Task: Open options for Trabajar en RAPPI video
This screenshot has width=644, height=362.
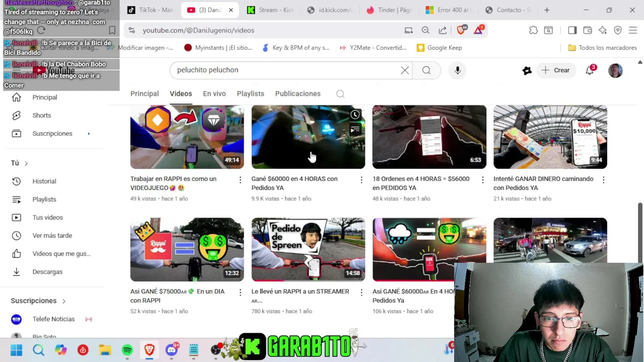Action: click(240, 179)
